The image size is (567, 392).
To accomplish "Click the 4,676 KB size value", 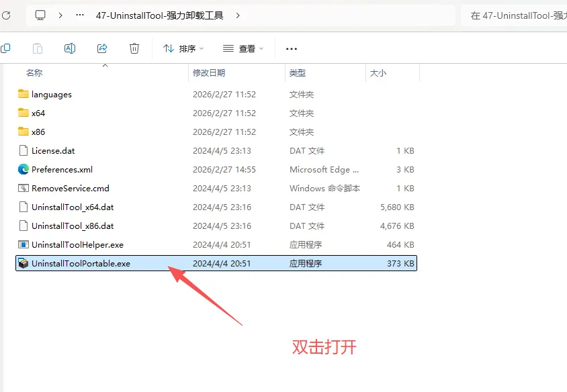I will point(397,226).
